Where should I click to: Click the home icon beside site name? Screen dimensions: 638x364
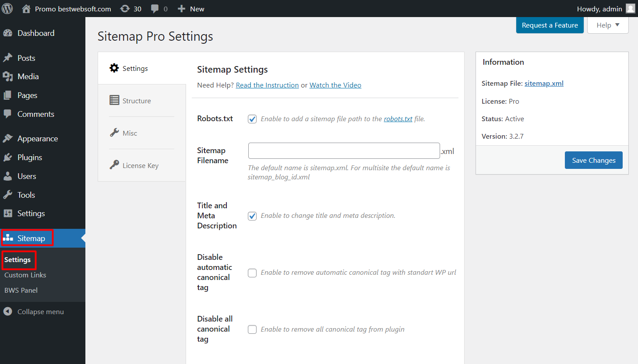pyautogui.click(x=26, y=9)
